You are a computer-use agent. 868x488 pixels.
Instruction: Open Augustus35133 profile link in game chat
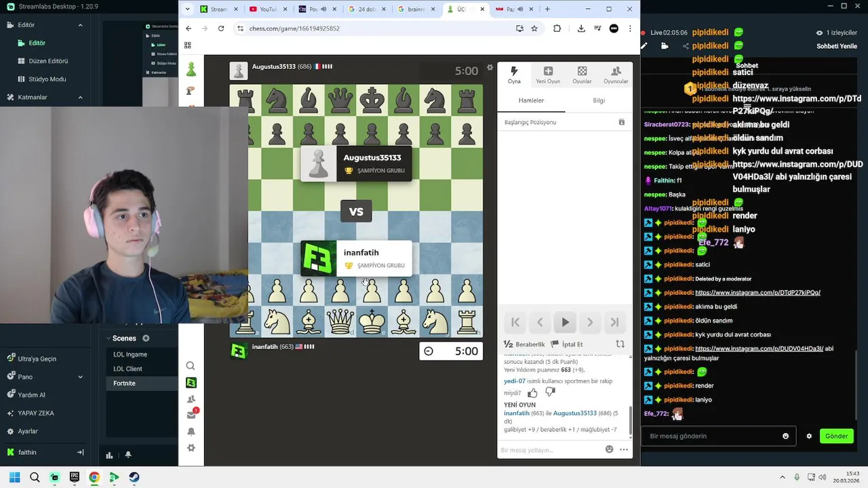pyautogui.click(x=574, y=413)
